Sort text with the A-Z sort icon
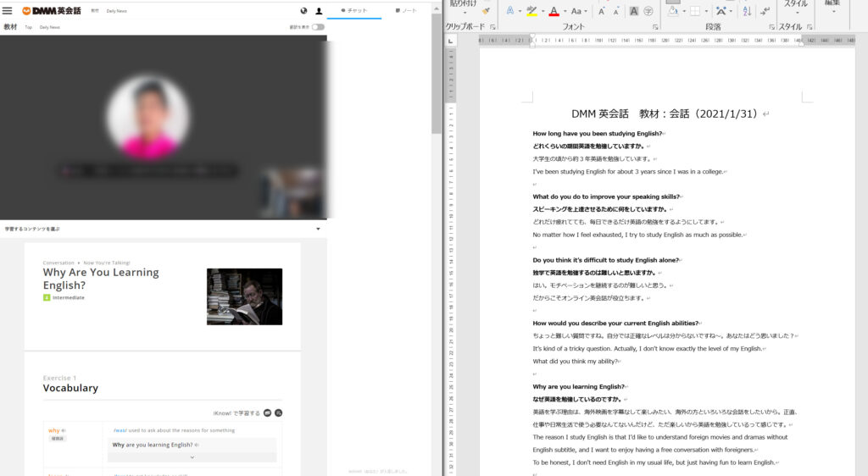This screenshot has height=476, width=868. pos(747,11)
